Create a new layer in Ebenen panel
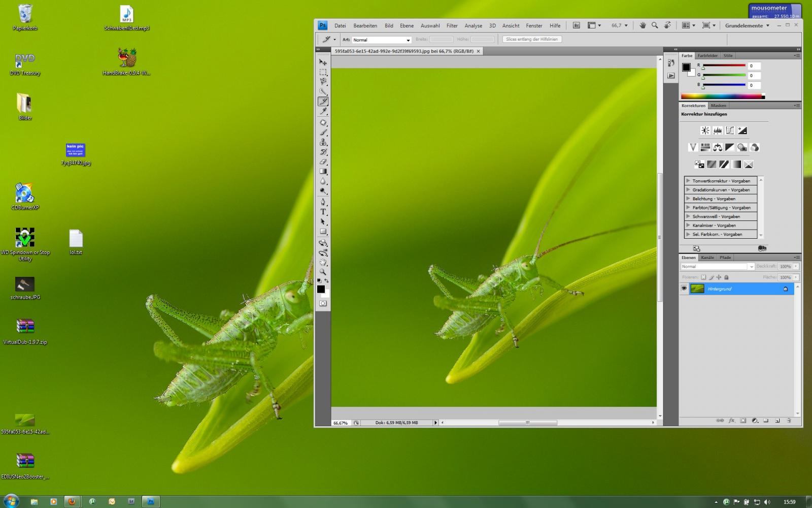The image size is (812, 508). 777,421
